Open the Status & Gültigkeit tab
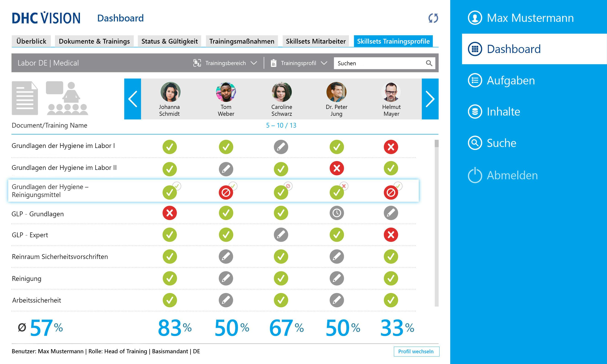The width and height of the screenshot is (607, 364). (x=170, y=41)
